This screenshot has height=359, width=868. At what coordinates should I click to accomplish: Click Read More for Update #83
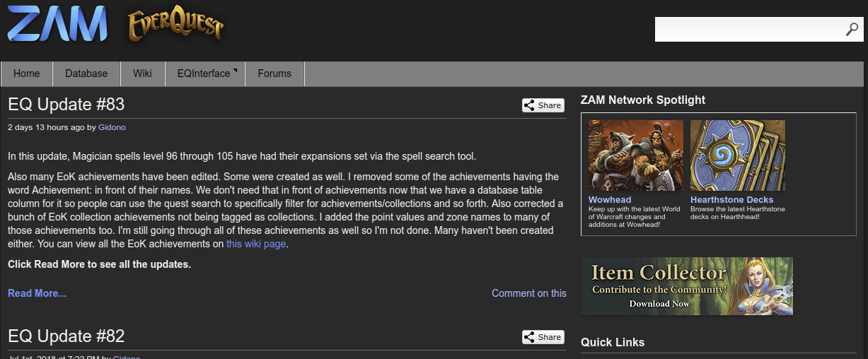37,293
